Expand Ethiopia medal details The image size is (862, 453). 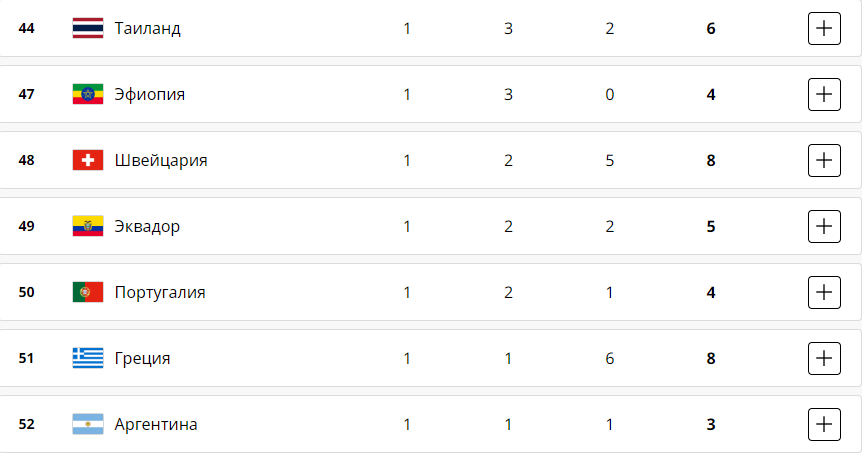click(x=823, y=95)
